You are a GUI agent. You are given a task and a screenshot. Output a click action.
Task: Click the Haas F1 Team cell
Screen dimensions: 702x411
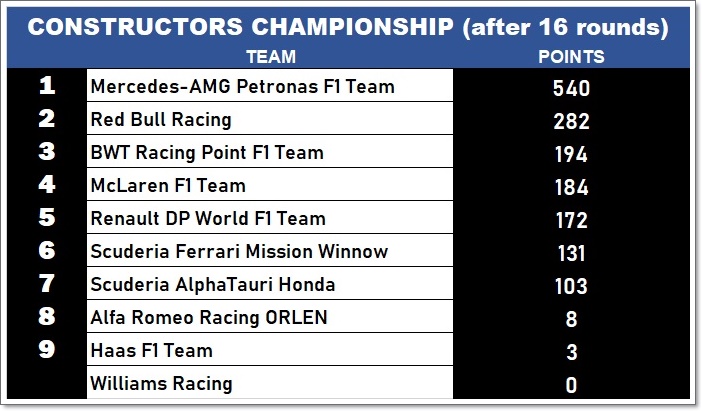pos(270,349)
